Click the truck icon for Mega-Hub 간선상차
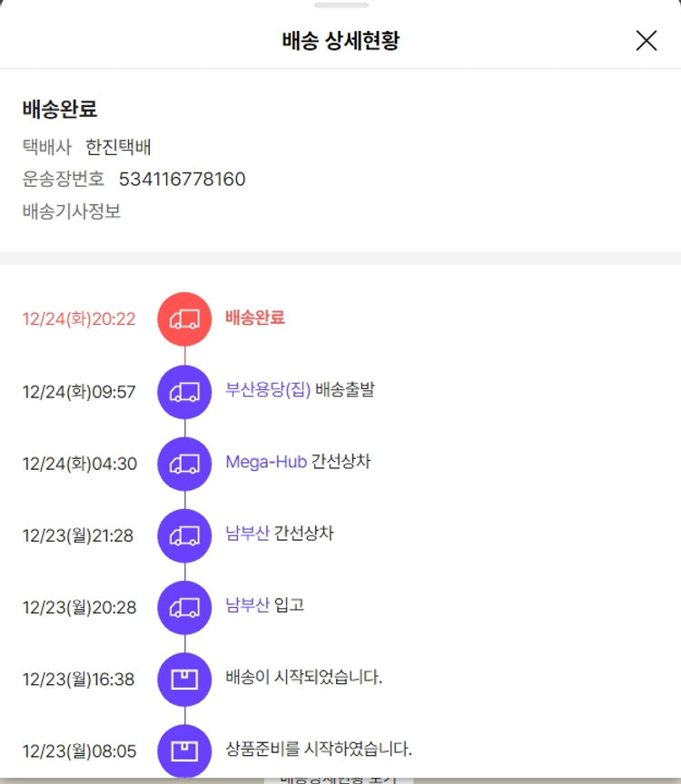Viewport: 681px width, 784px height. (184, 463)
